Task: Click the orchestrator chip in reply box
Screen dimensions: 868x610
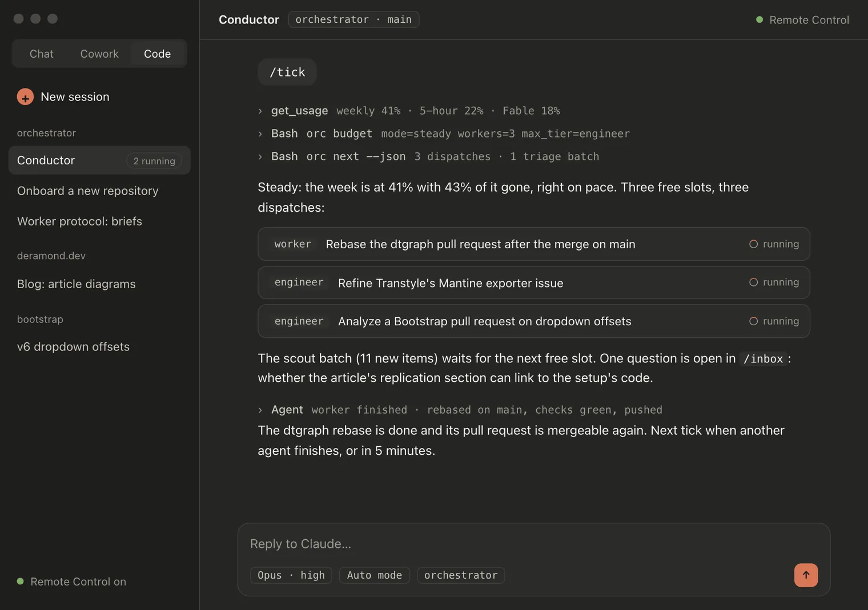Action: 461,575
